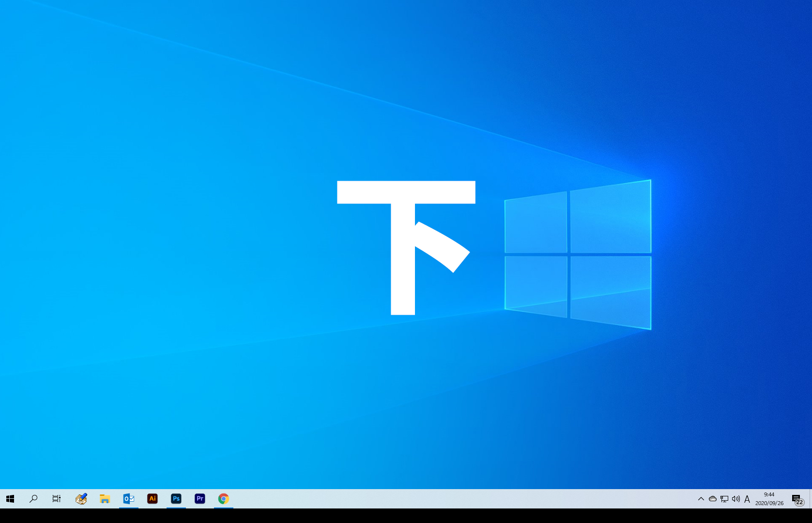The height and width of the screenshot is (523, 812).
Task: Open File Explorer from the taskbar
Action: pos(105,499)
